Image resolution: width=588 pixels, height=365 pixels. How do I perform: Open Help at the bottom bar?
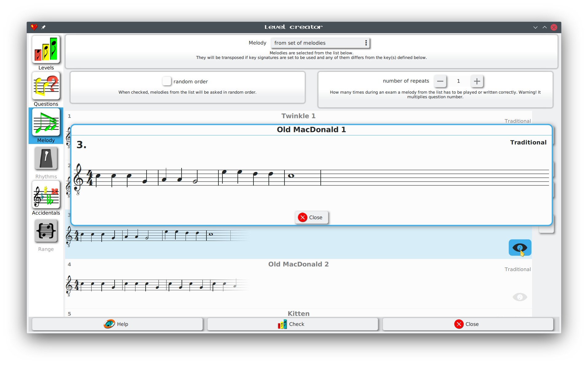click(117, 324)
